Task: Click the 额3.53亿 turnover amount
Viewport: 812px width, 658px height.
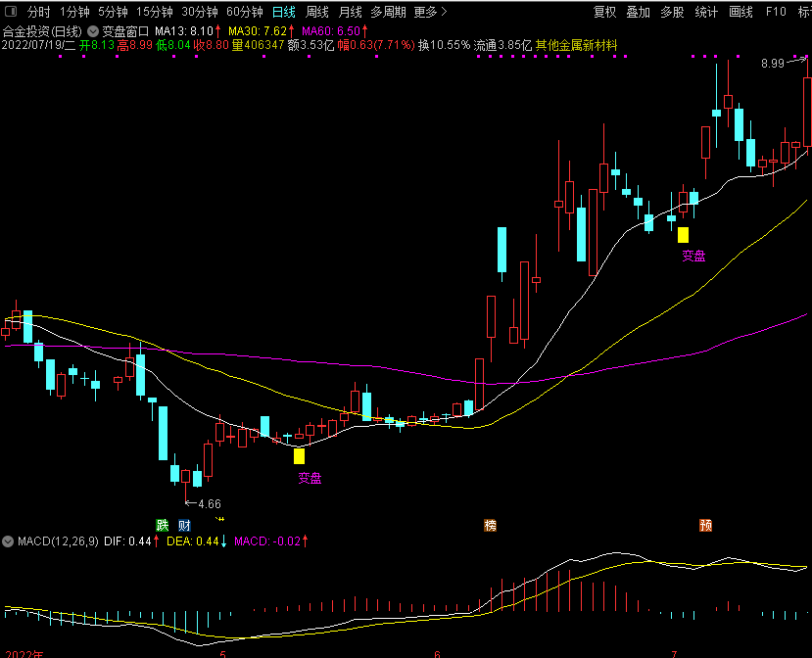Action: tap(310, 46)
